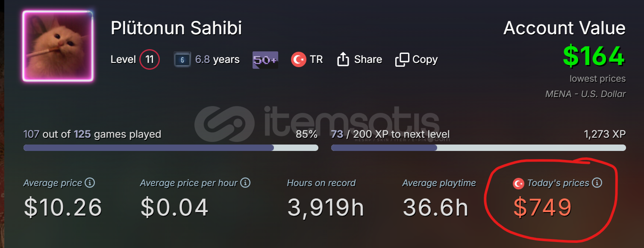Click the MENA - U.S. Dollar region text
The image size is (644, 248).
click(x=585, y=94)
